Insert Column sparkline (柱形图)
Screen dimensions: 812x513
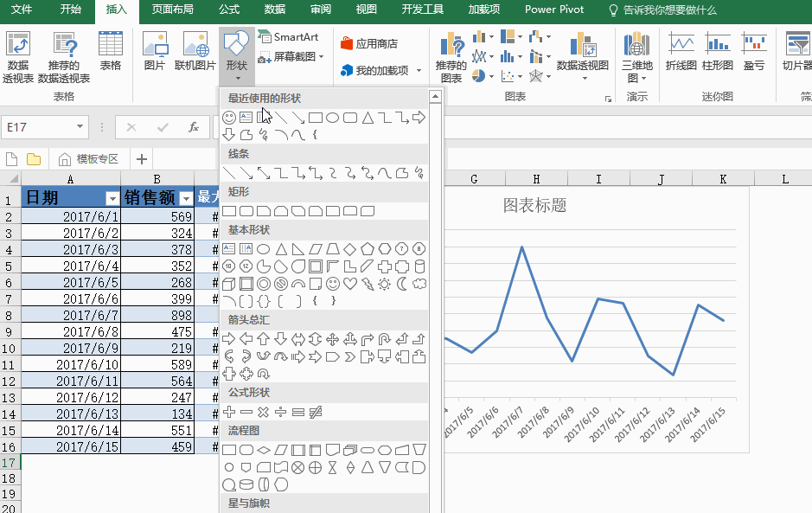click(x=718, y=51)
